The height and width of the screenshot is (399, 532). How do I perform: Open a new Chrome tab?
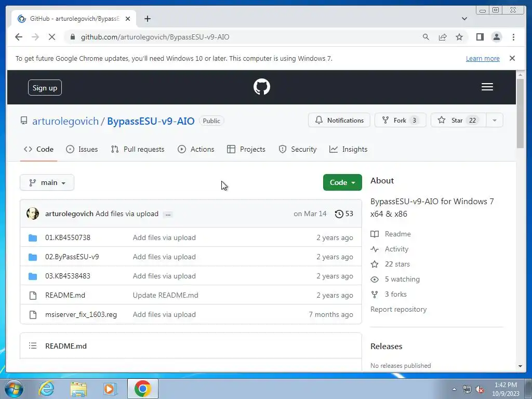(147, 19)
